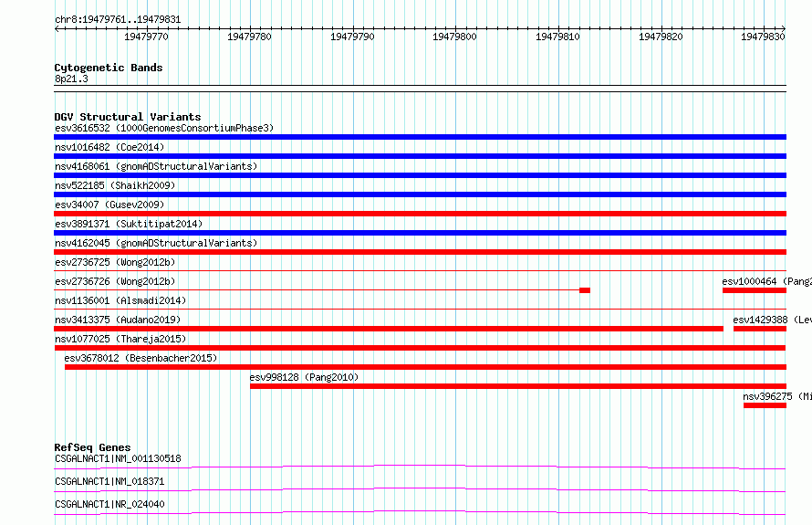Click the Cytogenetic Bands track title

click(109, 68)
